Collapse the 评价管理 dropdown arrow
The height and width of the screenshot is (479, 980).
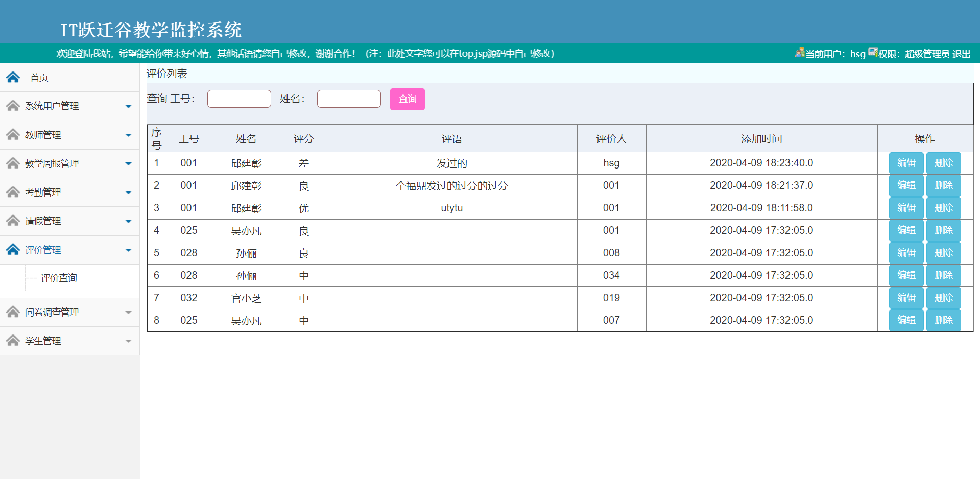128,250
